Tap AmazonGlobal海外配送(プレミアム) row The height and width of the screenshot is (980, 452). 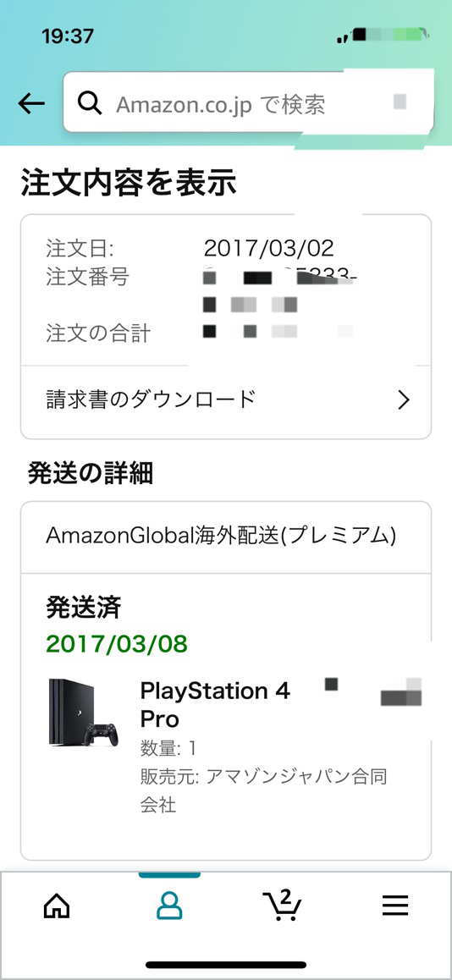click(226, 537)
